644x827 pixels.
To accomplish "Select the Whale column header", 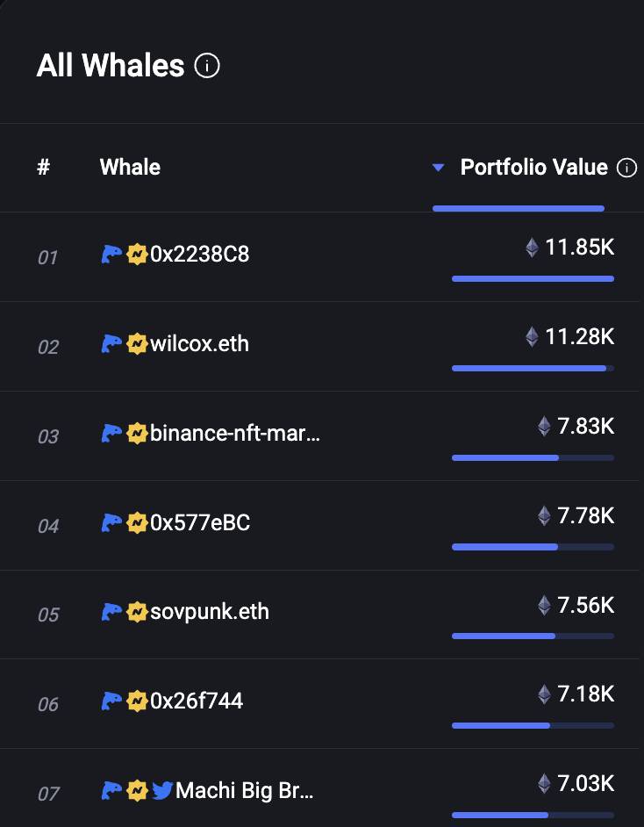I will click(130, 167).
